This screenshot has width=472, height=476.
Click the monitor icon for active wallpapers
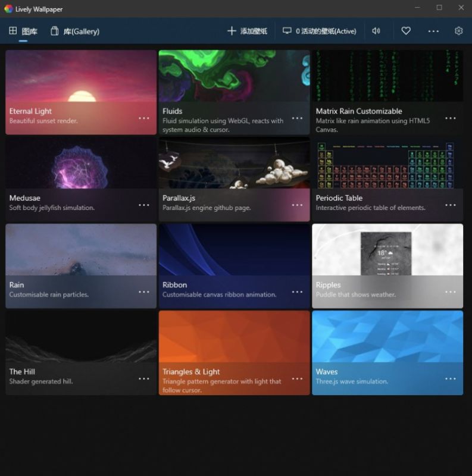[x=287, y=31]
